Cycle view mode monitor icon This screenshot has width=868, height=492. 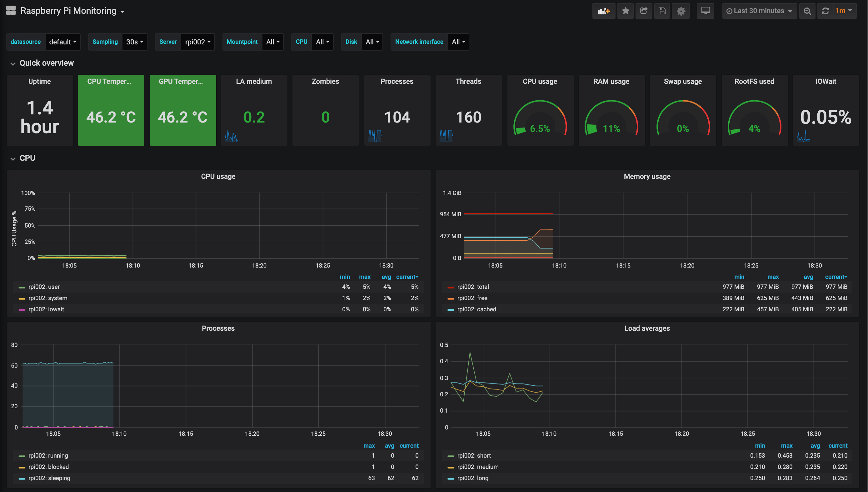click(x=705, y=11)
